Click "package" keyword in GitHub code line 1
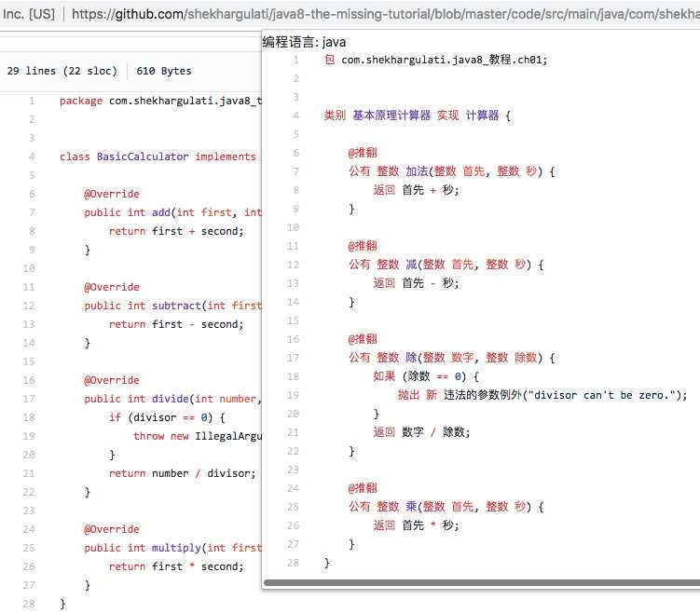Screen dimensions: 700x613 pyautogui.click(x=81, y=101)
